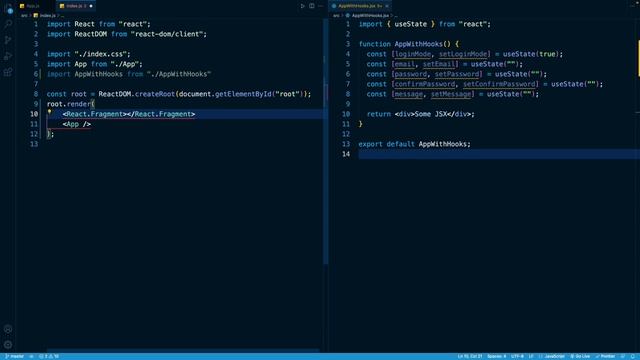This screenshot has height=360, width=640.
Task: Click the lightbulb quick-fix icon on line 10
Action: coord(49,112)
